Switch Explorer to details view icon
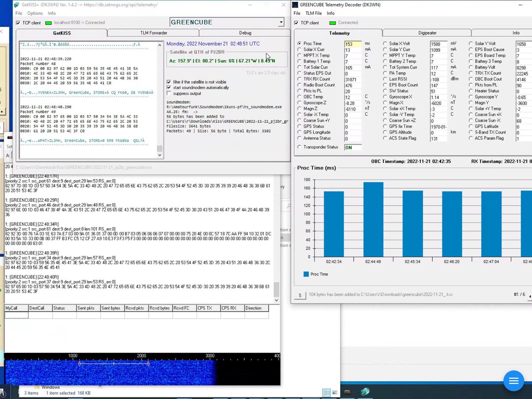 [326, 392]
